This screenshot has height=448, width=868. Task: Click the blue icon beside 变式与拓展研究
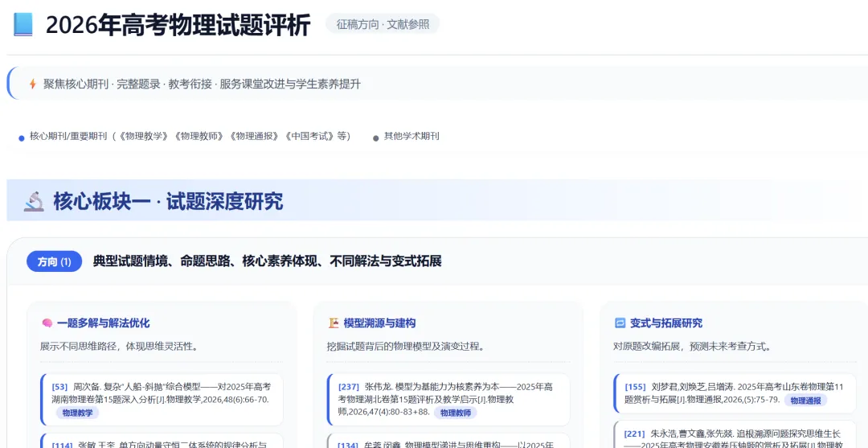coord(620,323)
